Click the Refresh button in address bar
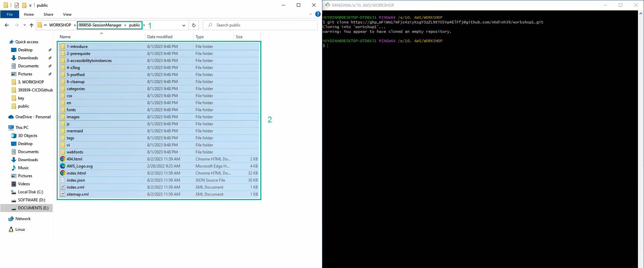 pyautogui.click(x=194, y=25)
